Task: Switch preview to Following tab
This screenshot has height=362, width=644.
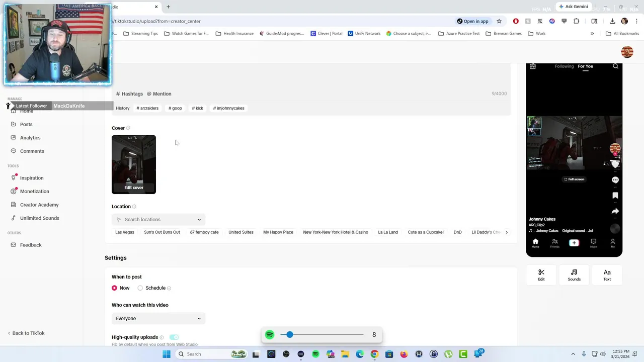Action: tap(564, 66)
